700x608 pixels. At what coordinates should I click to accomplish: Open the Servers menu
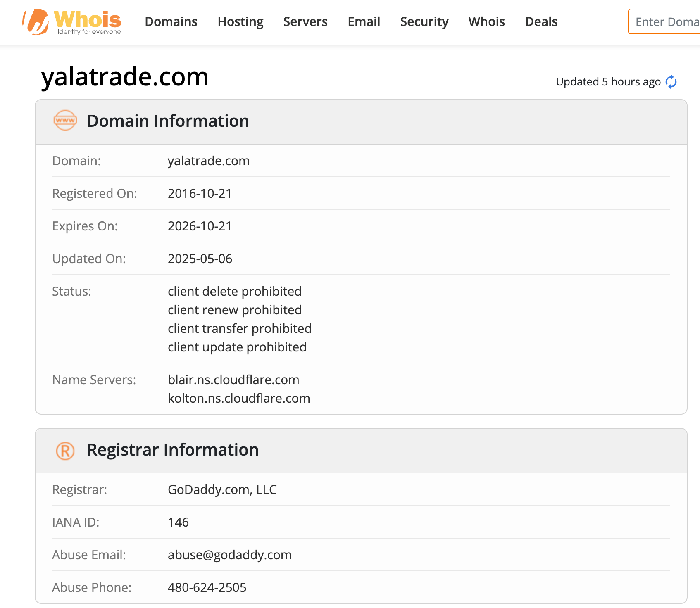click(305, 21)
